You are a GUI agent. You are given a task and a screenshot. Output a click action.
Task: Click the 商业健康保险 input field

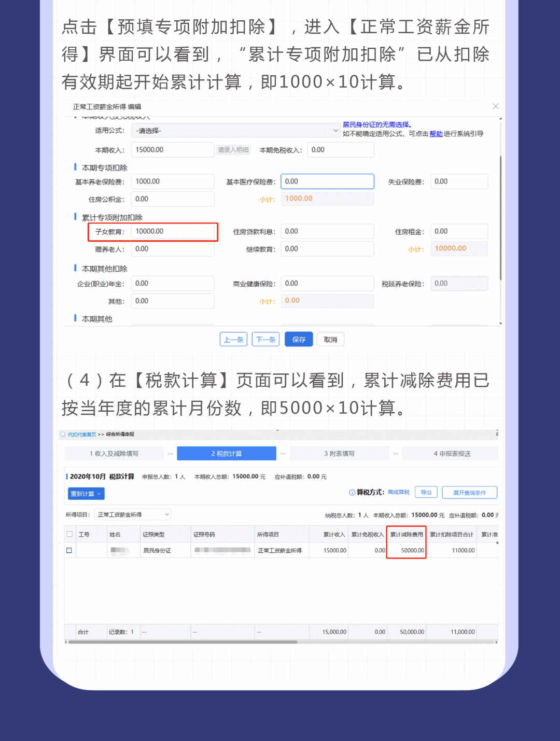coord(327,284)
